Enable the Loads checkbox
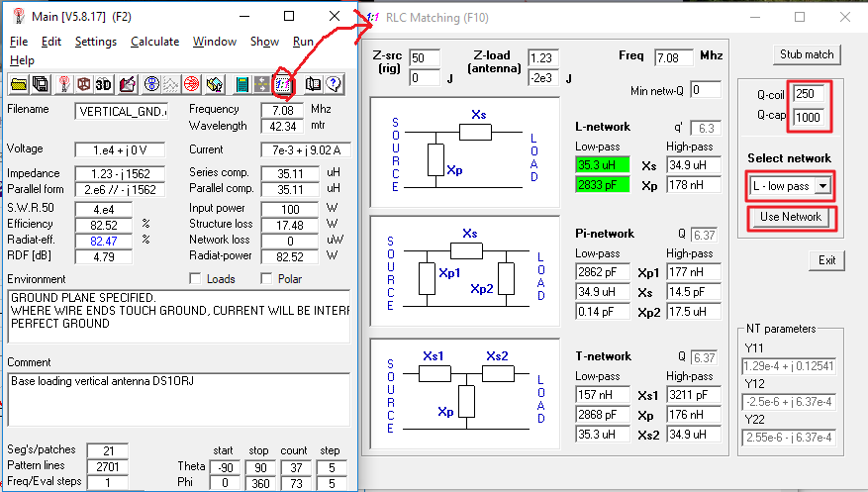This screenshot has width=868, height=492. tap(195, 278)
